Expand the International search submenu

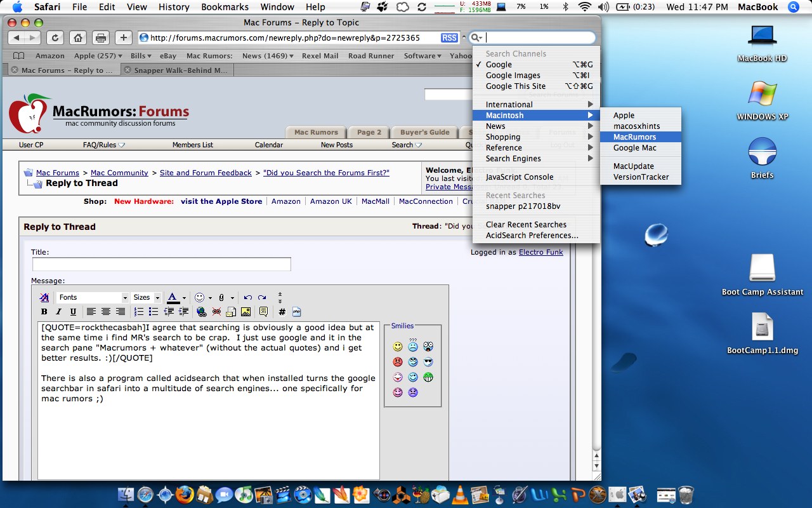pos(536,105)
